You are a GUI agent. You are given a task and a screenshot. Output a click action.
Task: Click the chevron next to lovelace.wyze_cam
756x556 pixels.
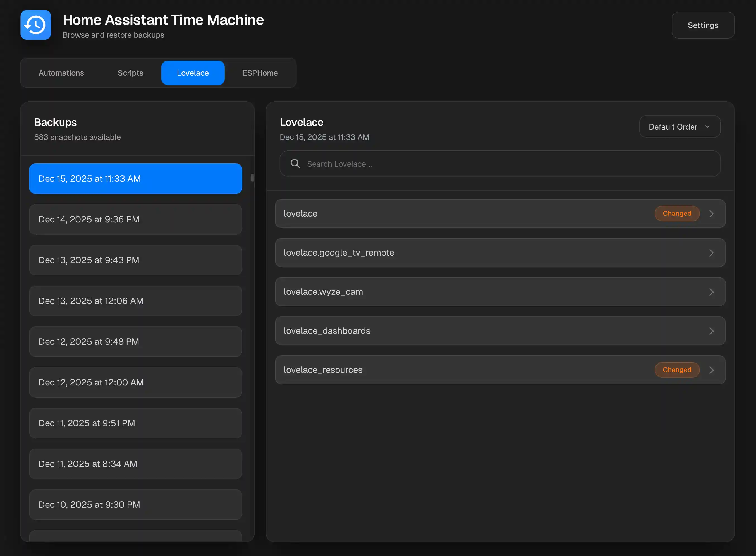712,292
